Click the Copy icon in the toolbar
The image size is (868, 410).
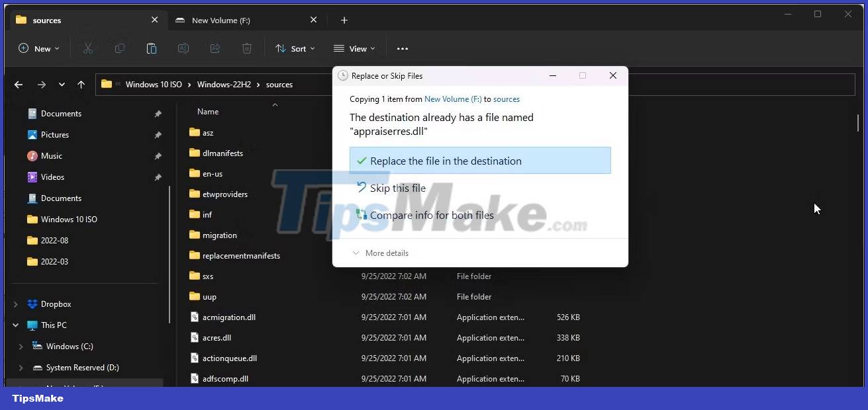pos(120,48)
